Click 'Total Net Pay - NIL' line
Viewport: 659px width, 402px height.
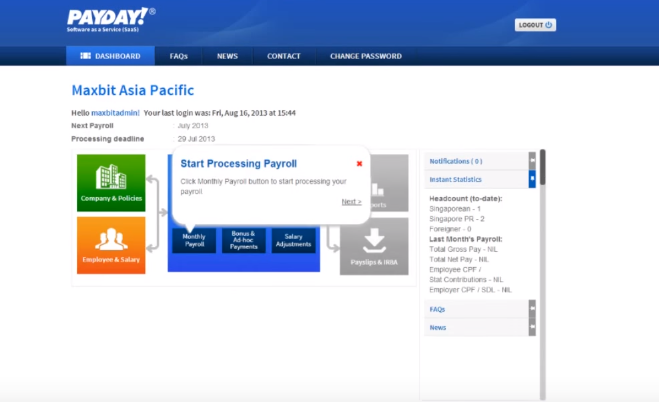tap(459, 259)
